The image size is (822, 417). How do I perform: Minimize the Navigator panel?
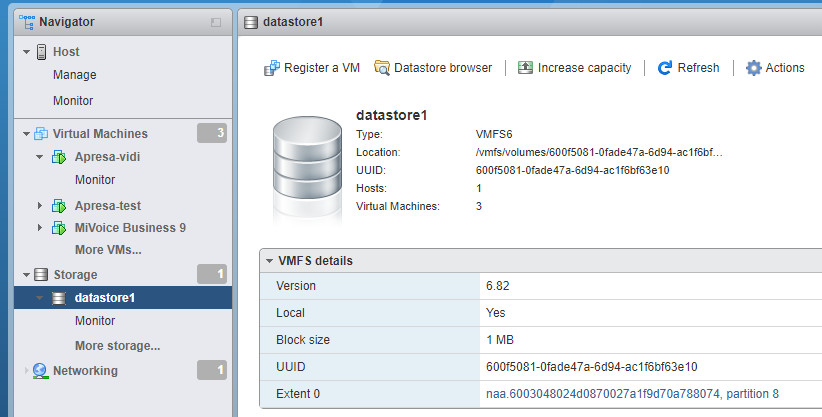click(x=216, y=22)
